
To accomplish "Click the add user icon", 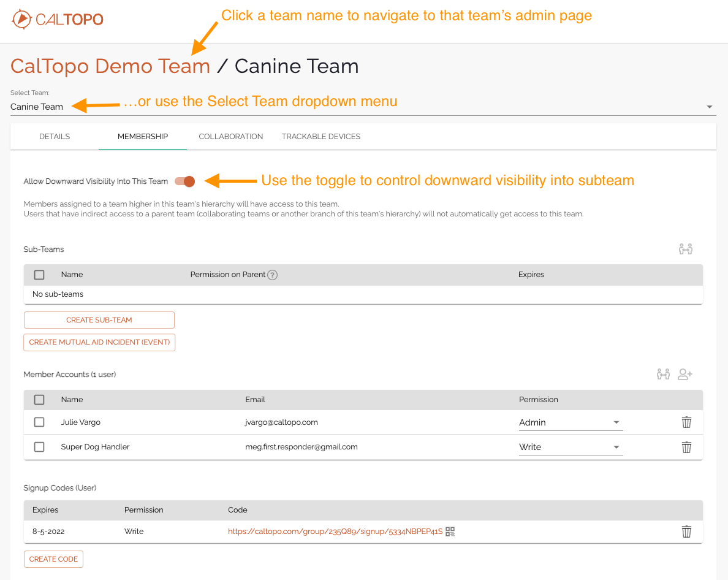I will tap(685, 374).
